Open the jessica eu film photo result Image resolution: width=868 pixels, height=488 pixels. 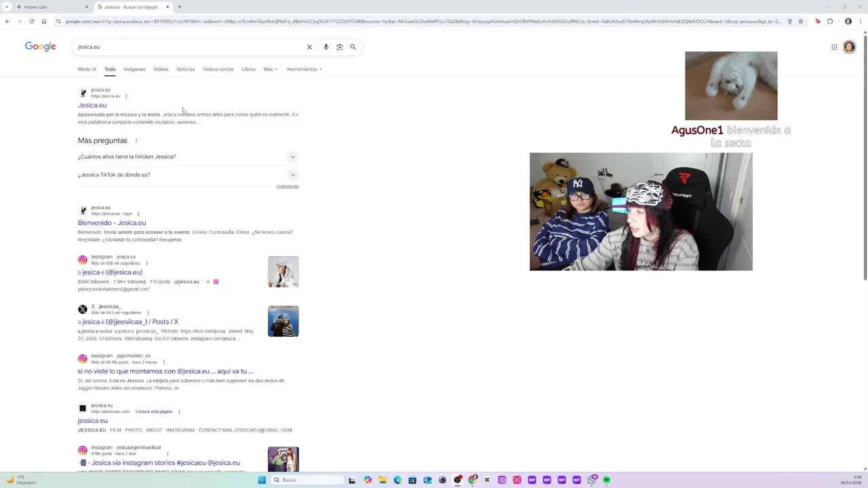tap(93, 421)
